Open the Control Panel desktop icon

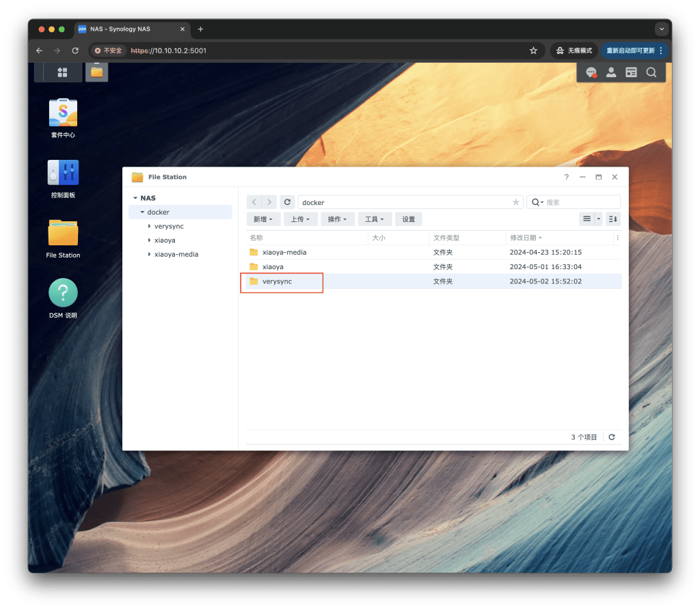click(63, 179)
